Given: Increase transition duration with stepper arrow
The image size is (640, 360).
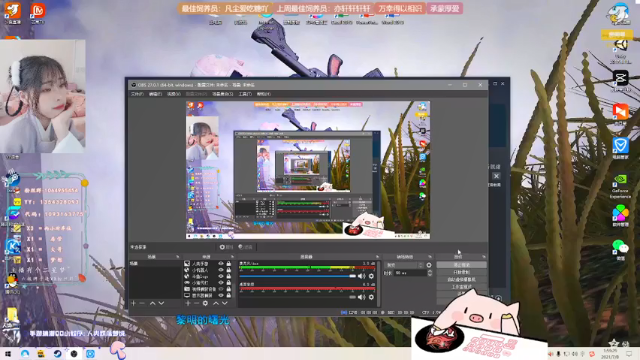Looking at the screenshot, I should pos(429,271).
